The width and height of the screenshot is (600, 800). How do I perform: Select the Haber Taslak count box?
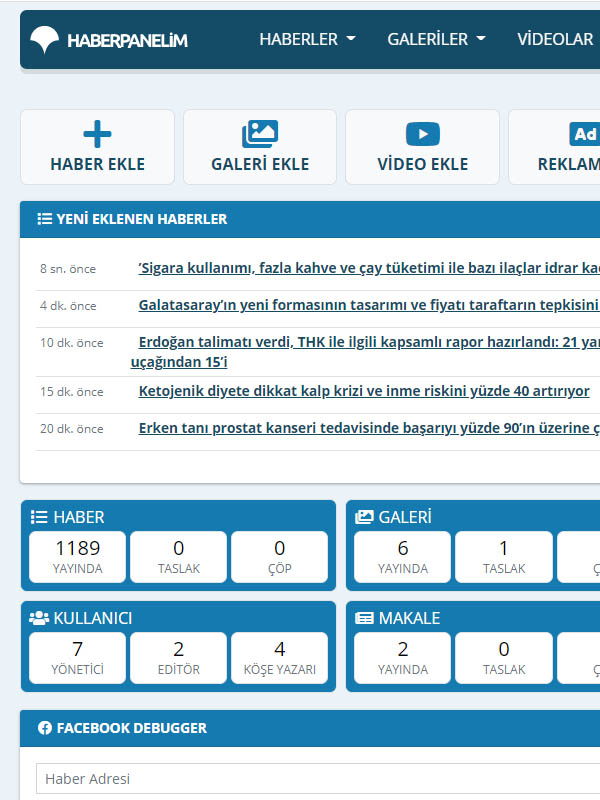coord(179,557)
